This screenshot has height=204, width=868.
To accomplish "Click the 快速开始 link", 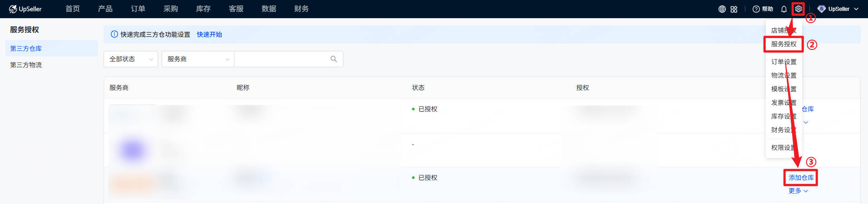I will [x=209, y=35].
